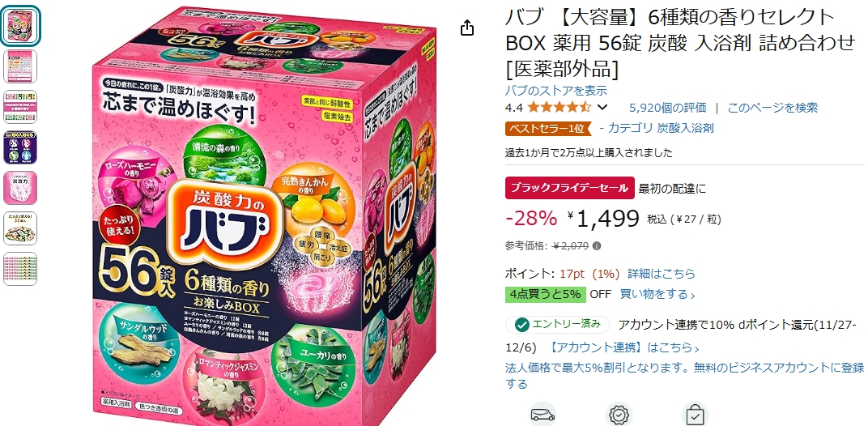Click このページを検索 link
Image resolution: width=868 pixels, height=426 pixels.
[772, 108]
